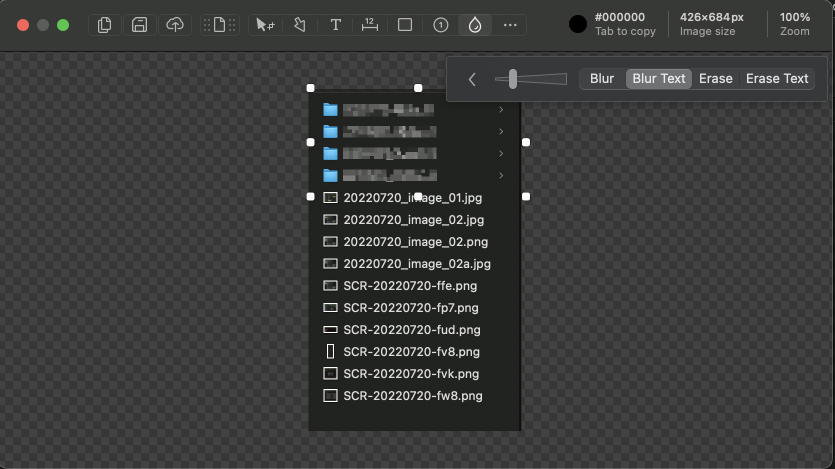Select the blur droplet tool

tap(475, 25)
